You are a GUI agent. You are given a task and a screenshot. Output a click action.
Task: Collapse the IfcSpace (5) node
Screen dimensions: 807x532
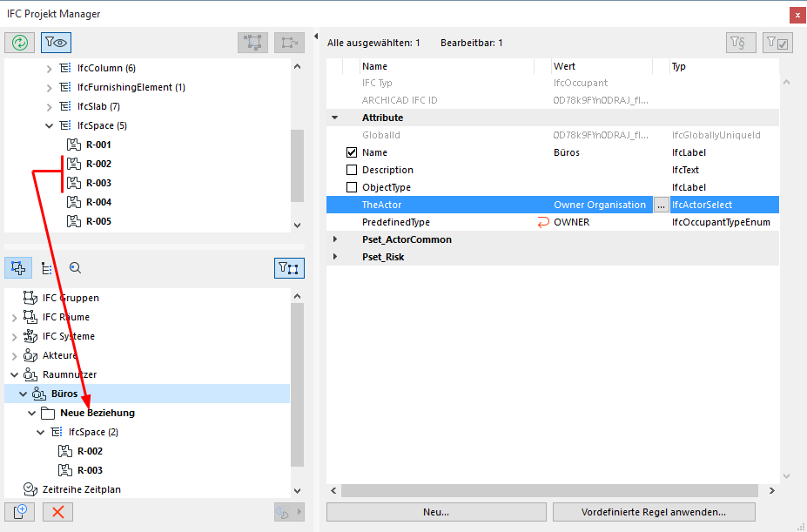click(50, 125)
